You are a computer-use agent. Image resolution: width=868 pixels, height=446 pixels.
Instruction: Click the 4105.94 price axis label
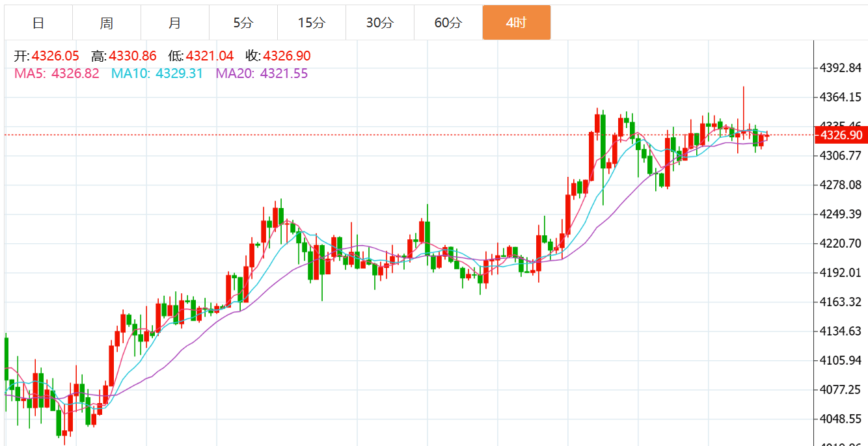[841, 360]
